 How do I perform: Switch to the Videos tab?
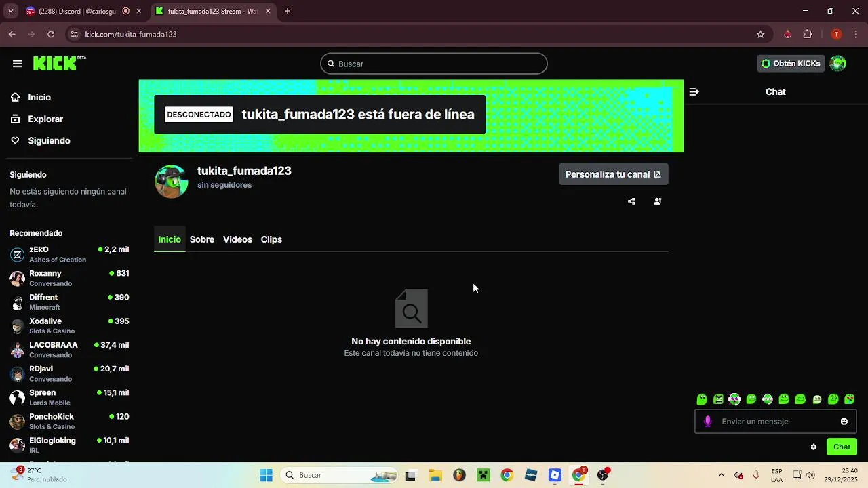coord(237,239)
